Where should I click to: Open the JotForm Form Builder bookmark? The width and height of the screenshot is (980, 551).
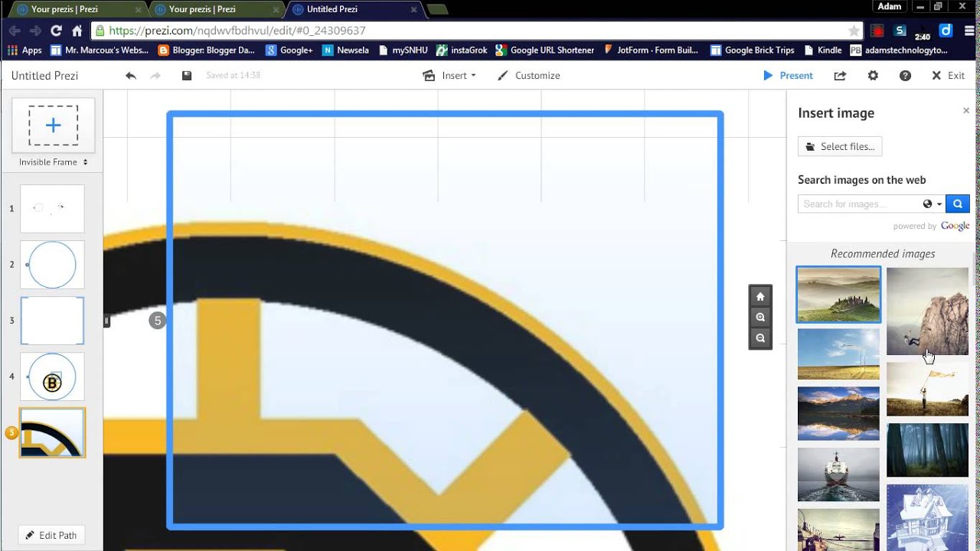[651, 51]
